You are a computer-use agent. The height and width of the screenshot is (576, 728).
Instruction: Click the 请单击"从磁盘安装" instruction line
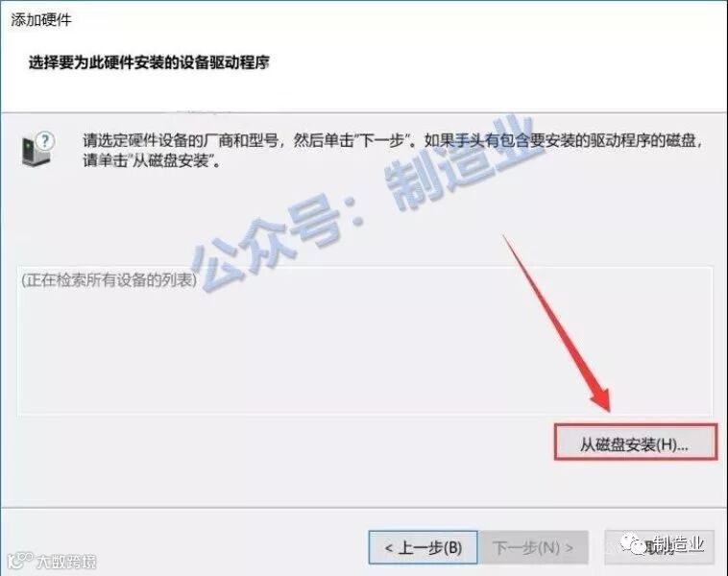click(x=152, y=161)
